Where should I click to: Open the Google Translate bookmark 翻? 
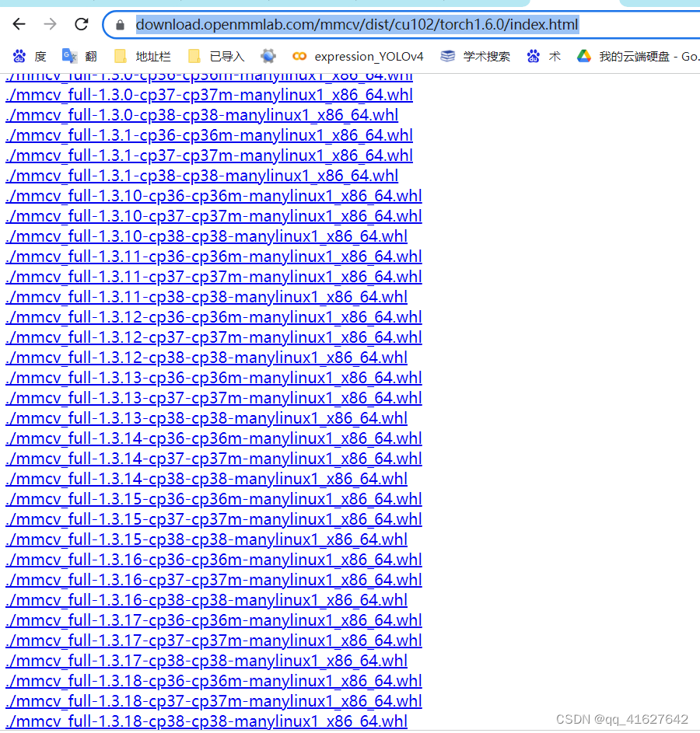pyautogui.click(x=79, y=57)
